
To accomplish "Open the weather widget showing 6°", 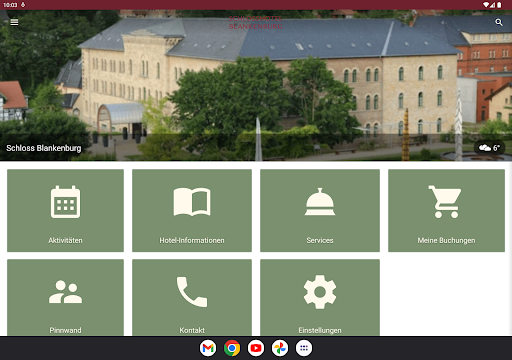I will (489, 148).
